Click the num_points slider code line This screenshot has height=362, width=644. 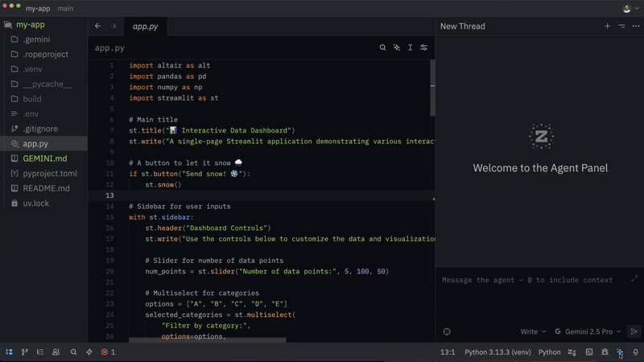coord(267,271)
